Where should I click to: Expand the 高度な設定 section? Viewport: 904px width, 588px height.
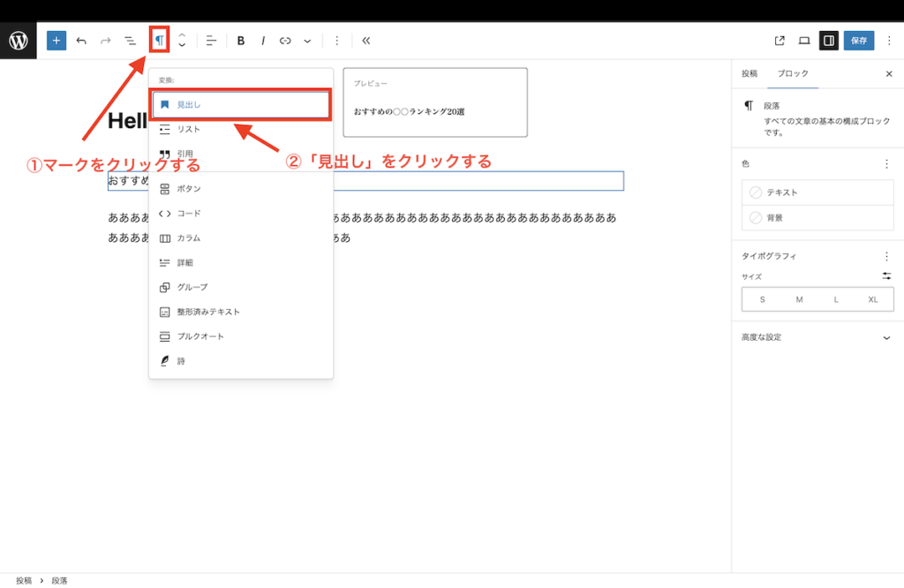[817, 337]
